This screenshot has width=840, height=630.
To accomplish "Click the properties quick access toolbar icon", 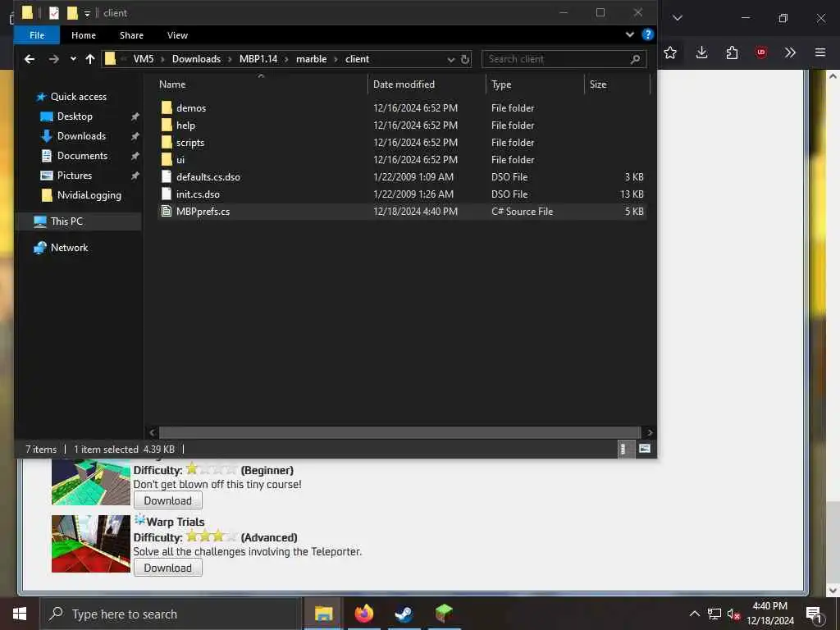I will (54, 13).
